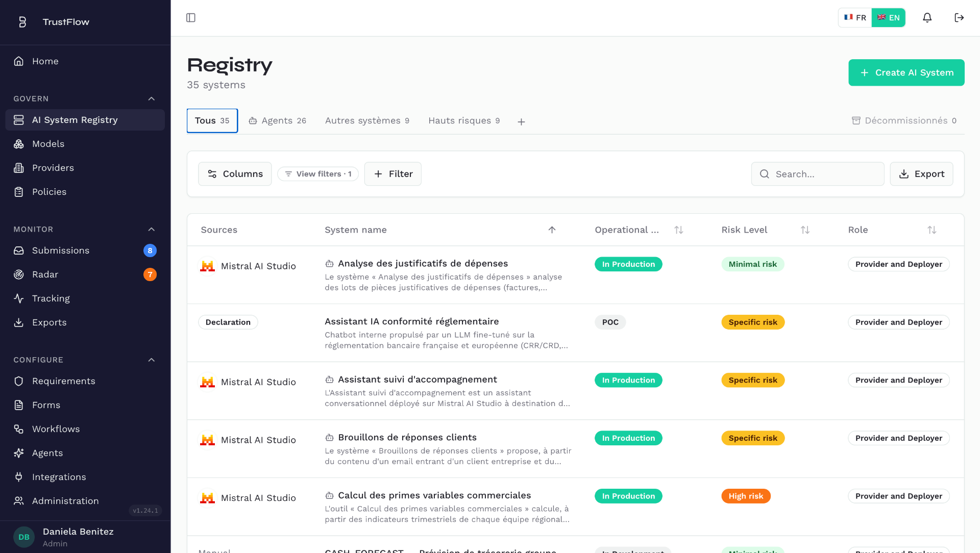Click the Workflows icon
The width and height of the screenshot is (980, 553).
19,429
